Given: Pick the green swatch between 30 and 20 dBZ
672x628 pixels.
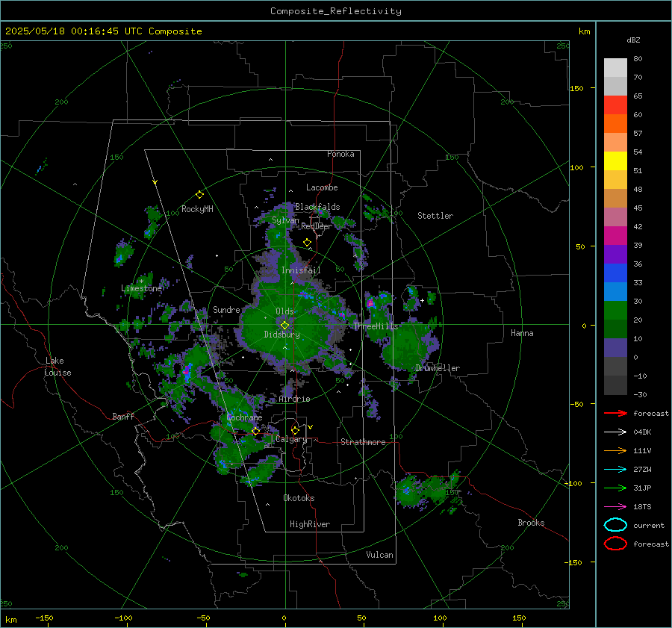Looking at the screenshot, I should click(x=615, y=311).
